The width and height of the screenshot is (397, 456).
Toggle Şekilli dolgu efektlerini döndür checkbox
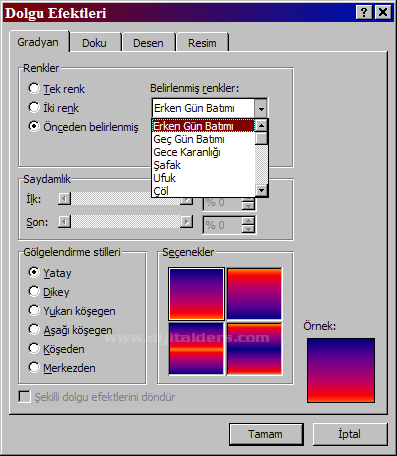pos(24,397)
